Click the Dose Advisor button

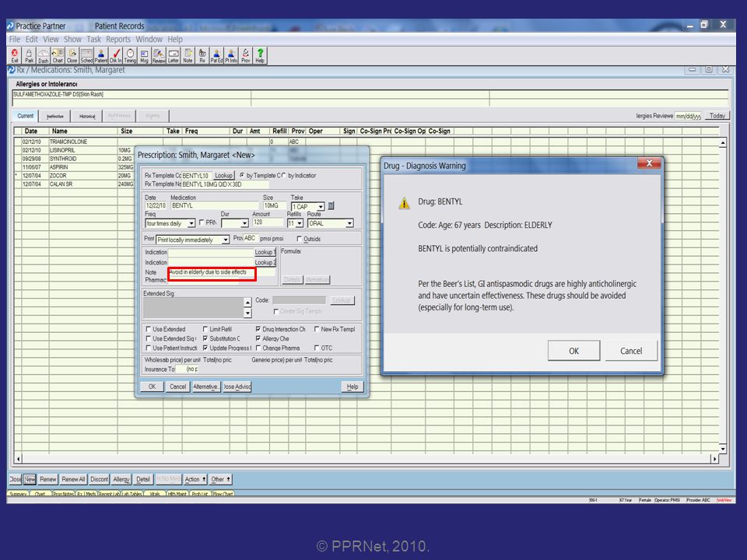237,387
